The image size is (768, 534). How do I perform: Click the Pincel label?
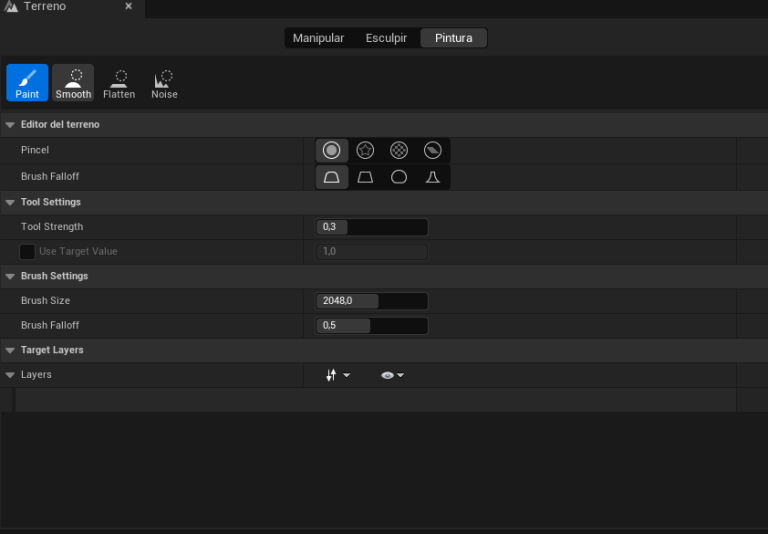pyautogui.click(x=35, y=150)
